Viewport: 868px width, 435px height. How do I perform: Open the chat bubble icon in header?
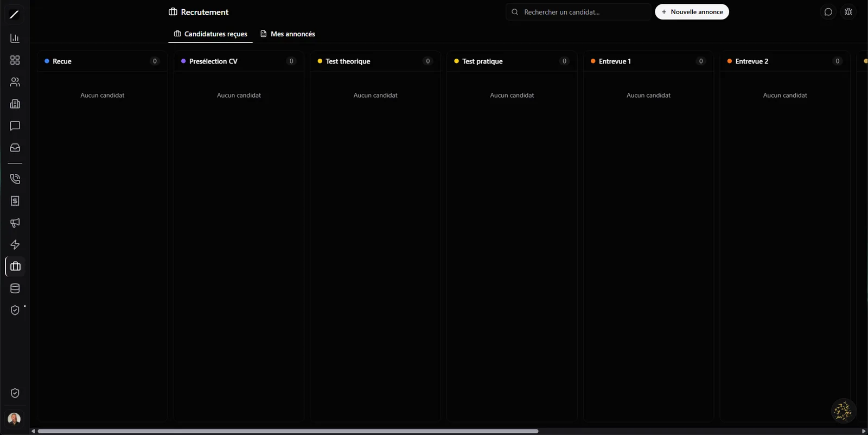coord(828,12)
